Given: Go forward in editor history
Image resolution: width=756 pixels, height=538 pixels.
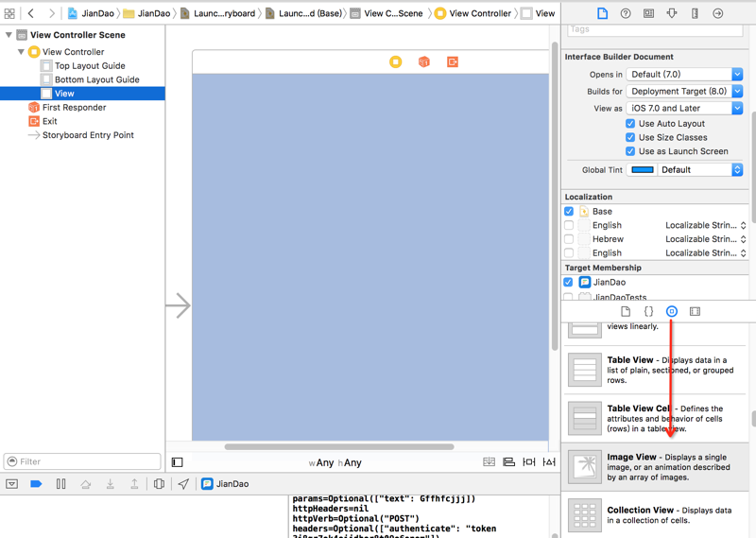Looking at the screenshot, I should [52, 13].
